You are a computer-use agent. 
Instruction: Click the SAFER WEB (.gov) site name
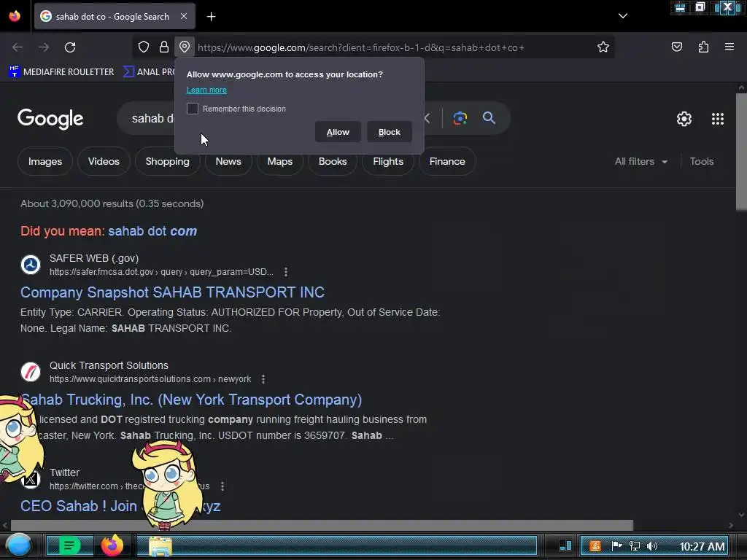click(94, 258)
